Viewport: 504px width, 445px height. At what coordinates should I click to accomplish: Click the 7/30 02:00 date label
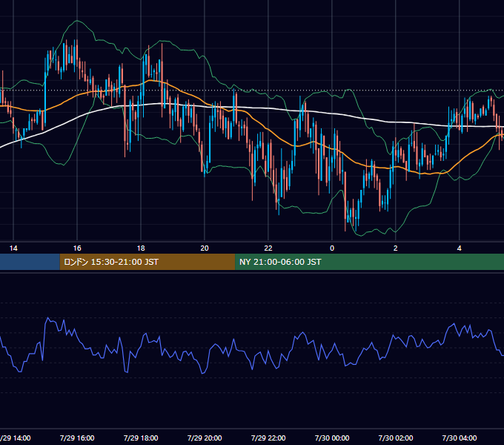[x=396, y=438]
